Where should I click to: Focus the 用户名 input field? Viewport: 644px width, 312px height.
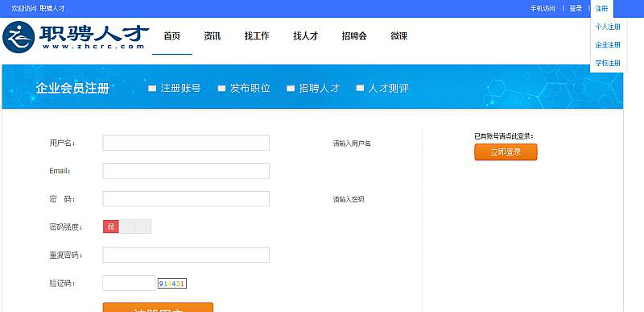(186, 143)
